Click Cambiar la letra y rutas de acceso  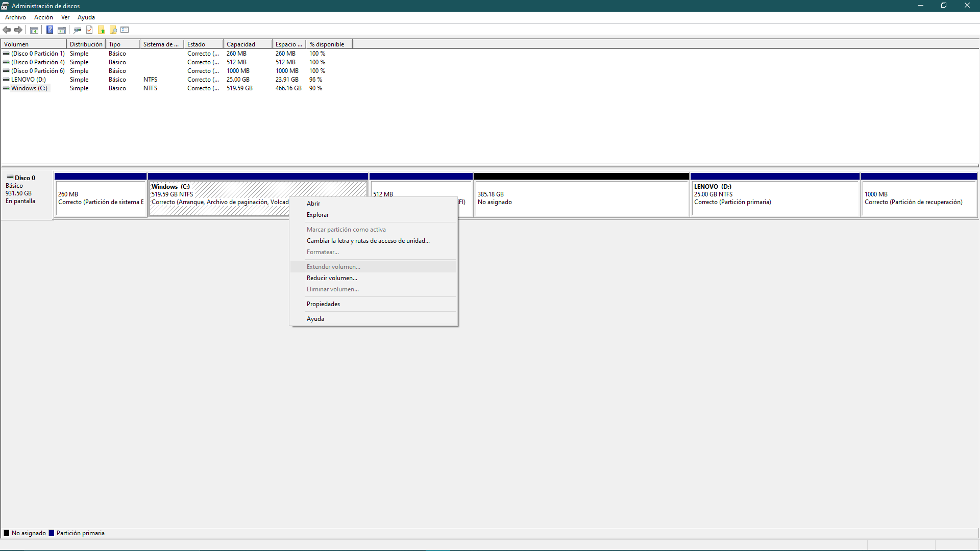368,241
